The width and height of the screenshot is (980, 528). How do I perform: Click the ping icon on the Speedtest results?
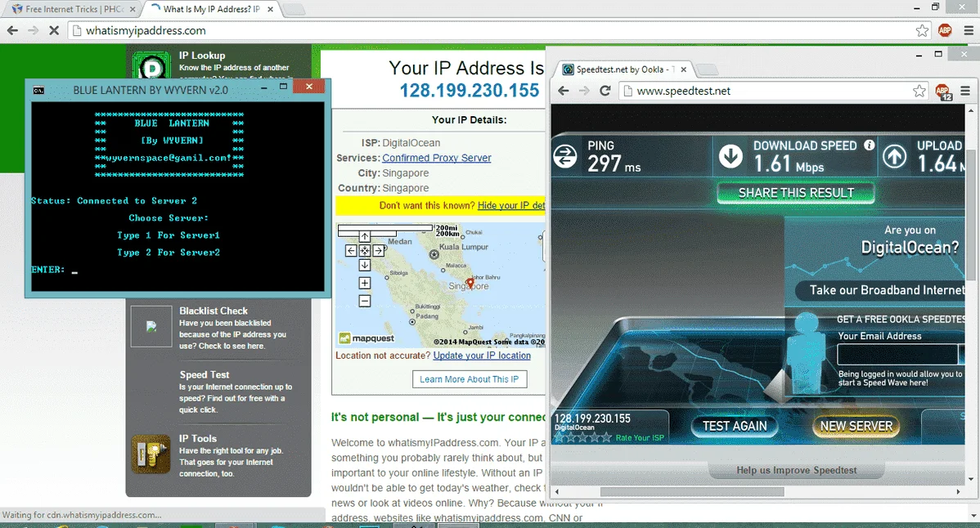[x=565, y=156]
